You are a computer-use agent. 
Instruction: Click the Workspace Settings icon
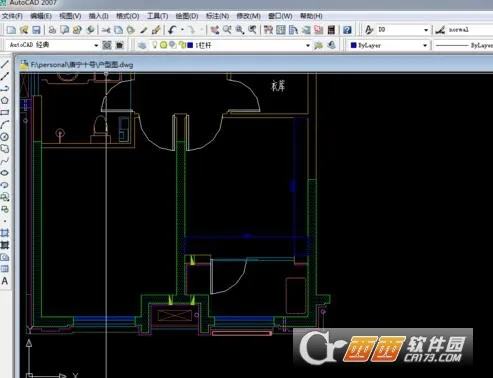click(107, 45)
